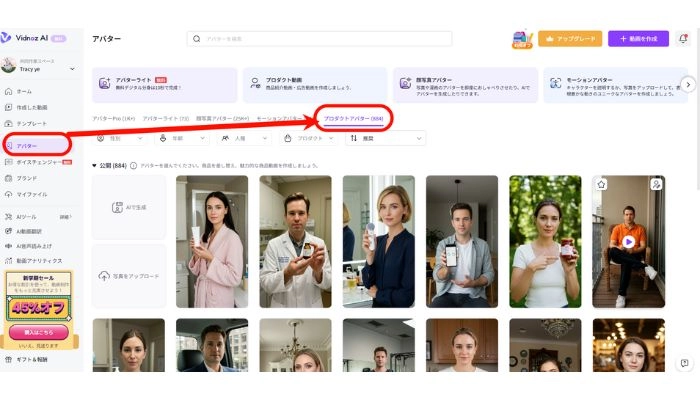Click the purple 動画を作成 create video button

pyautogui.click(x=638, y=39)
